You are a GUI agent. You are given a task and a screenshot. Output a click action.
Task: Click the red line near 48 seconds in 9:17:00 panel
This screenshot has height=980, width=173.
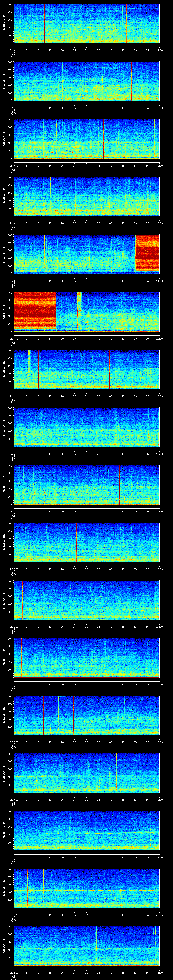pos(131,81)
